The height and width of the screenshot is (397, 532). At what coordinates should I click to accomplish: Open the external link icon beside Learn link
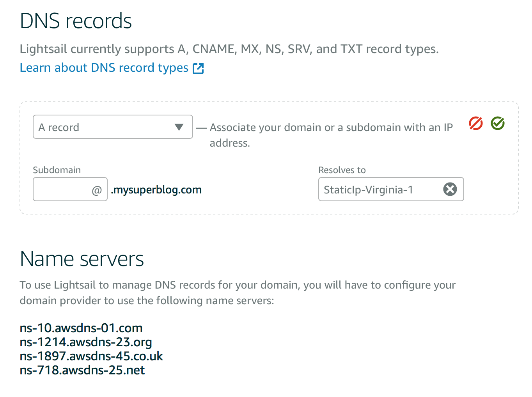199,68
